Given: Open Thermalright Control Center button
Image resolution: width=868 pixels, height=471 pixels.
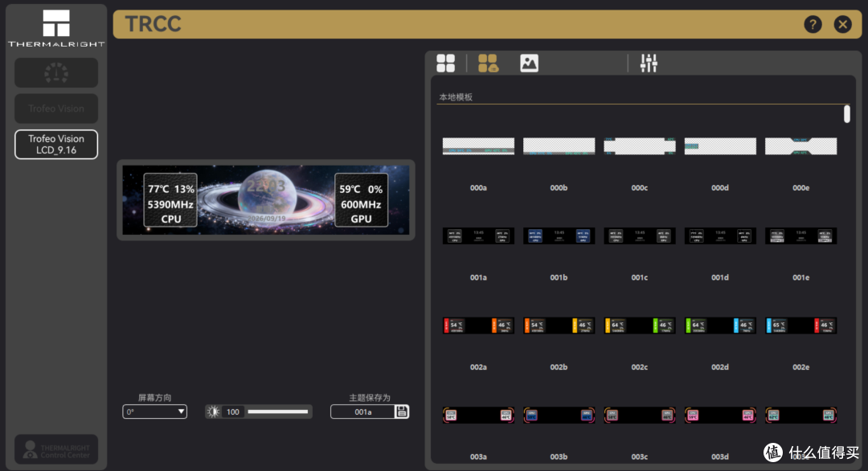Looking at the screenshot, I should tap(56, 449).
